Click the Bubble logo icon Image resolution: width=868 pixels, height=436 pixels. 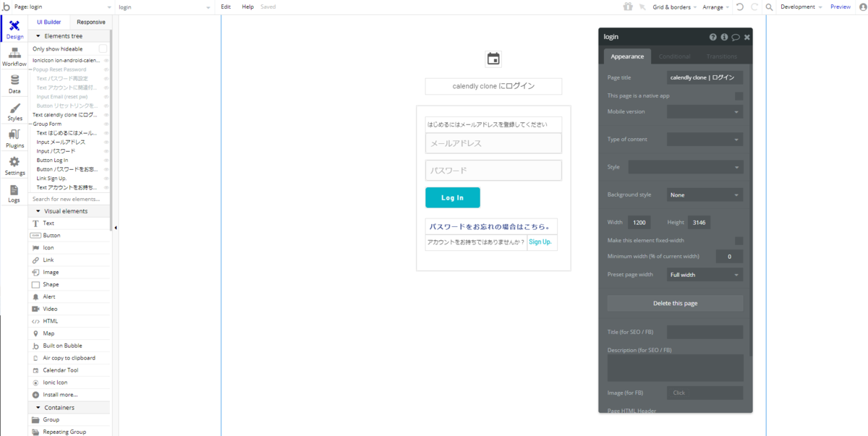[7, 7]
